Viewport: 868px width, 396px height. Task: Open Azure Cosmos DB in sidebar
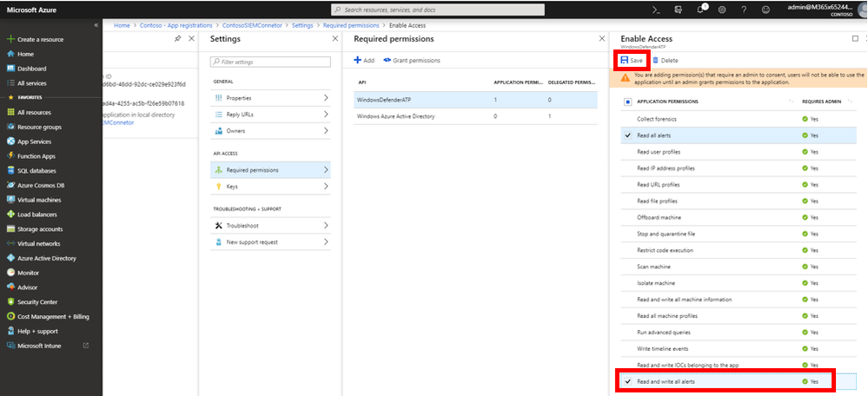pyautogui.click(x=39, y=185)
